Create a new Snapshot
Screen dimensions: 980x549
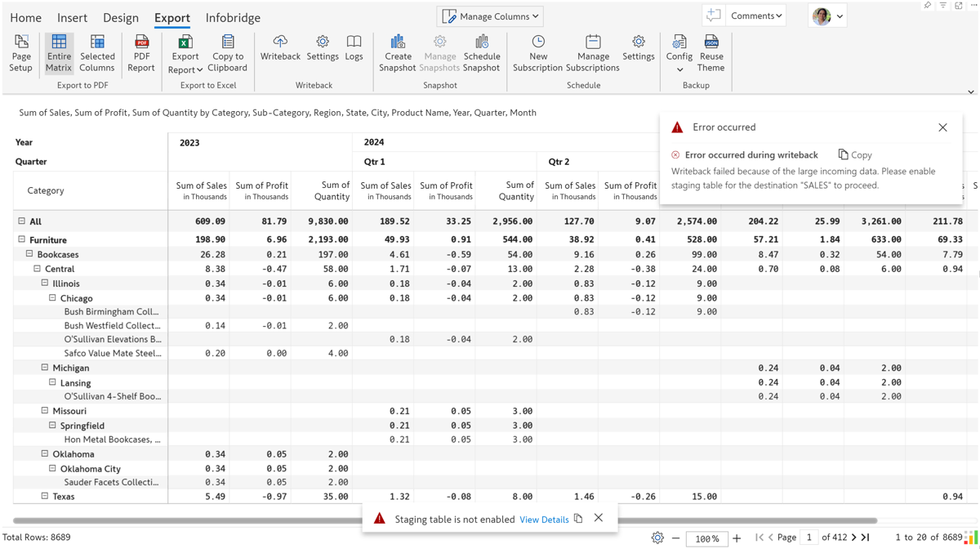coord(398,54)
